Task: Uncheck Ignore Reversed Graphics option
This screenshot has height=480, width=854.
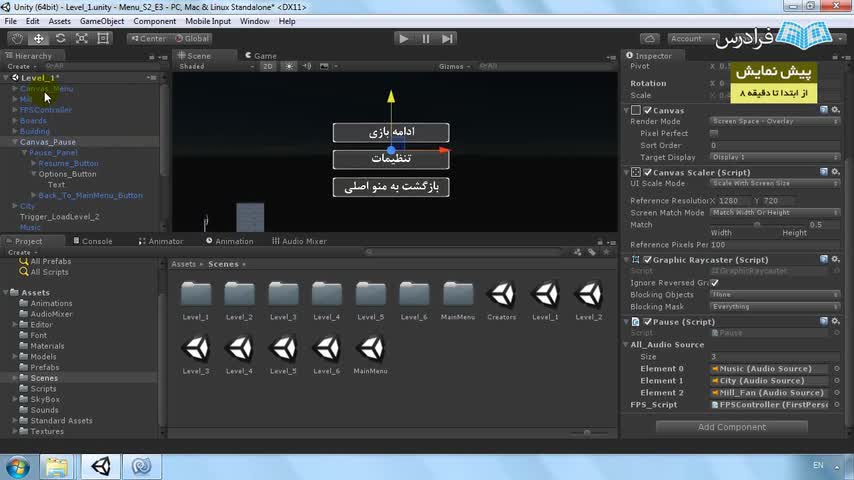Action: pos(714,283)
